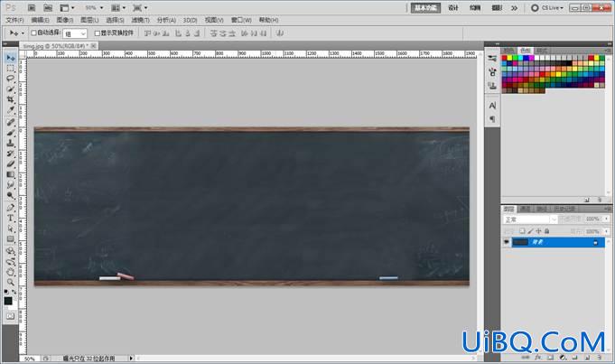
Task: Open the 组 auto-select dropdown
Action: coord(75,33)
